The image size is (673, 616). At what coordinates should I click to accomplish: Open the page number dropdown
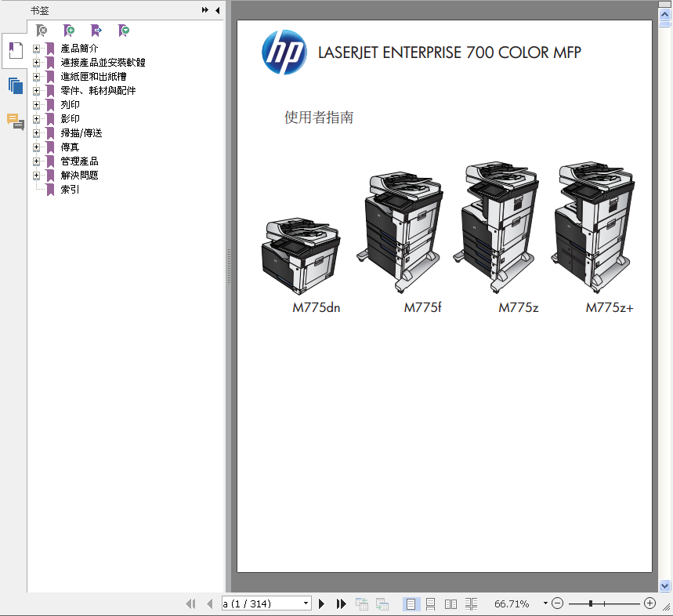click(x=306, y=603)
